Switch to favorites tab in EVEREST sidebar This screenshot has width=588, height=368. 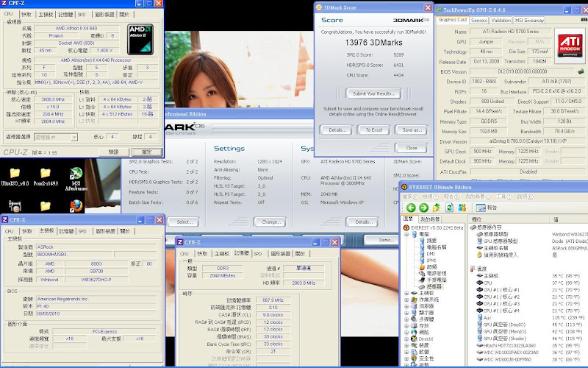pos(430,219)
